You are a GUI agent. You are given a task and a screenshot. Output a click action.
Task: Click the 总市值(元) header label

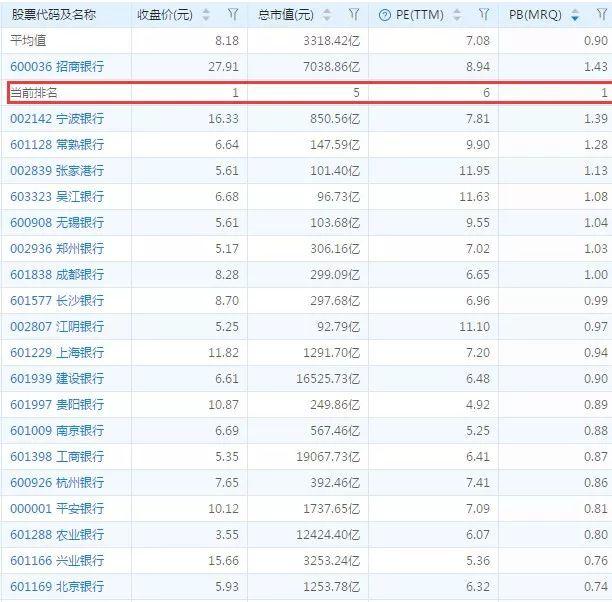pos(286,15)
